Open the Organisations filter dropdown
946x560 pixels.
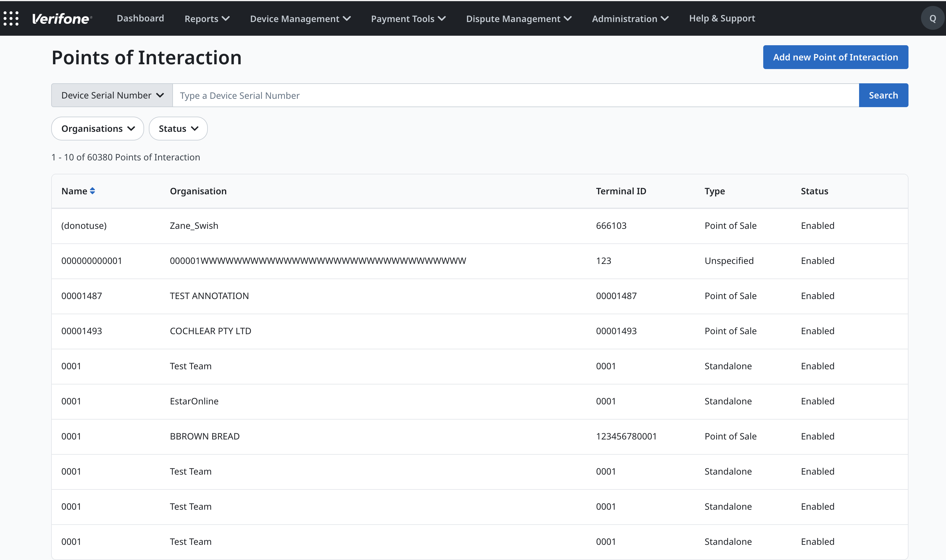click(97, 129)
